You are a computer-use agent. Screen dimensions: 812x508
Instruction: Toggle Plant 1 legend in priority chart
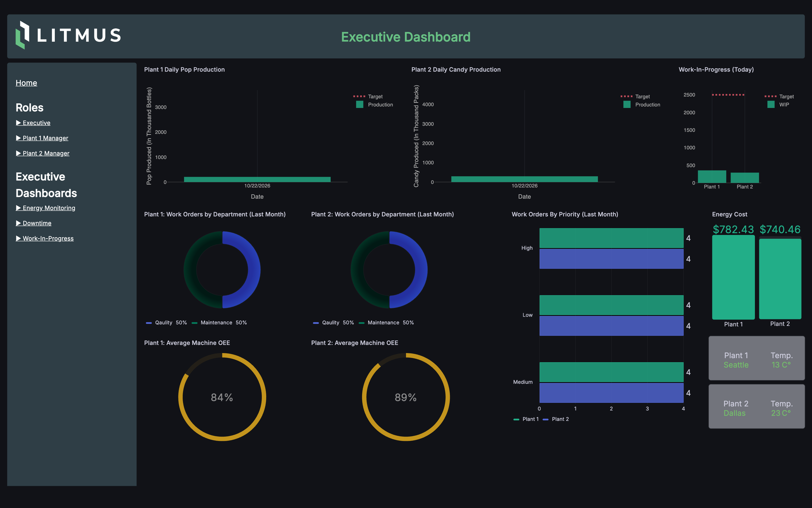526,419
